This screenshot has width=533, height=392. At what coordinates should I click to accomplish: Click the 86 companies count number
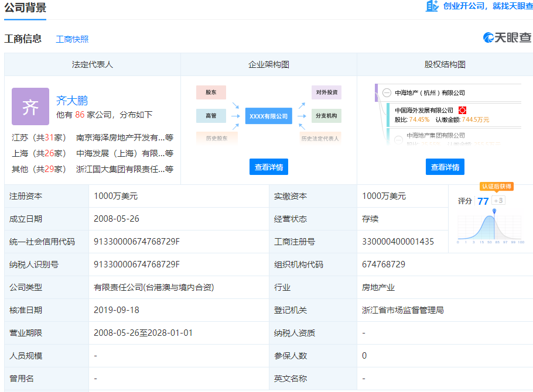point(80,115)
